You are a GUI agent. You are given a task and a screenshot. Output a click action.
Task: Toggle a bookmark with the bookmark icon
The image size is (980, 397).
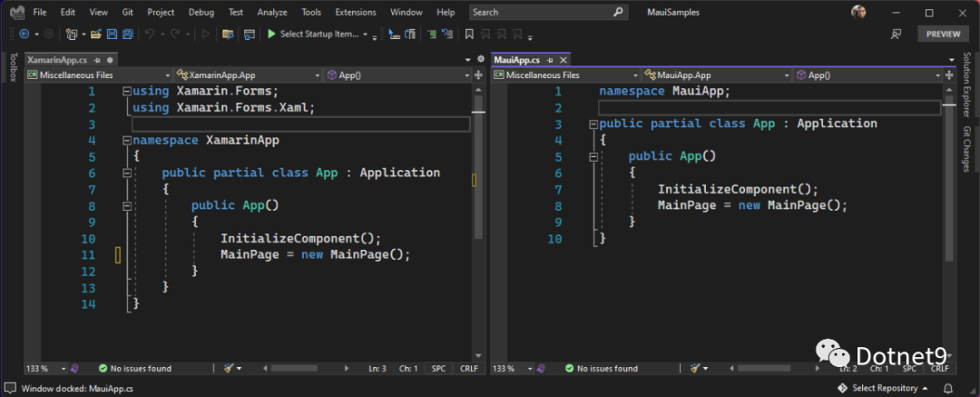[469, 34]
